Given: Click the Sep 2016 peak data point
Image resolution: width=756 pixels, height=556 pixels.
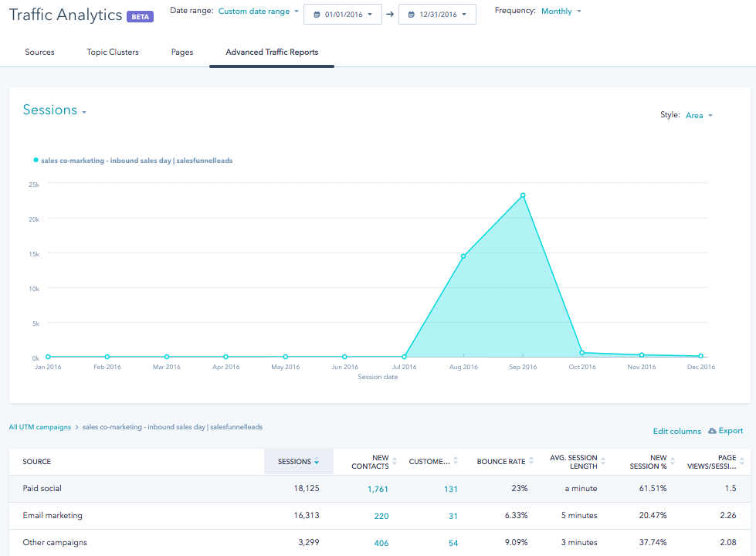Looking at the screenshot, I should pos(523,195).
